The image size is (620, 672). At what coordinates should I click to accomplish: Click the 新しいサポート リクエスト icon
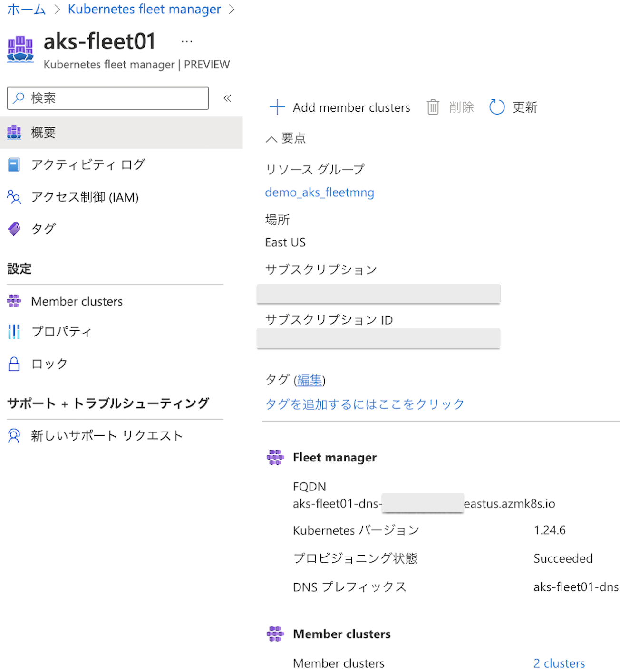pyautogui.click(x=13, y=435)
